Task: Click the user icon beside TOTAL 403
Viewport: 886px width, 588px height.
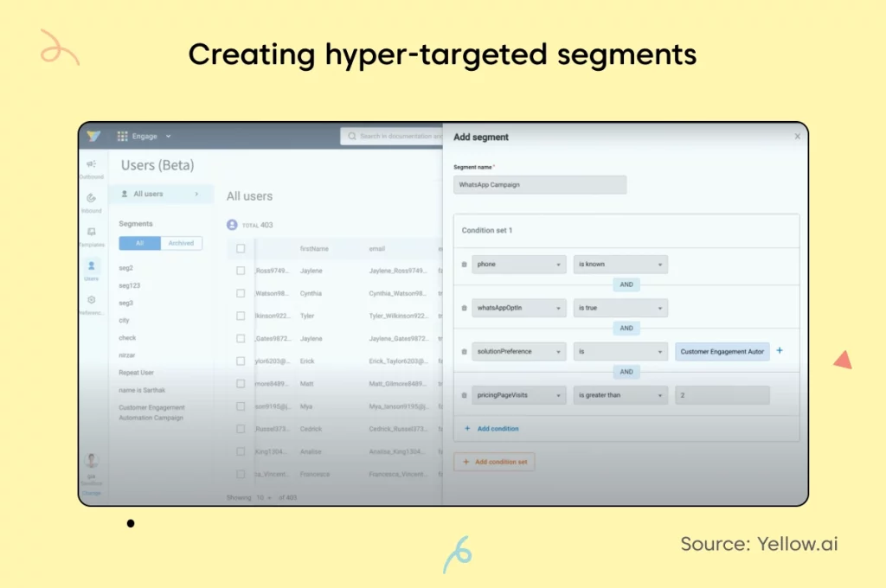Action: (232, 225)
